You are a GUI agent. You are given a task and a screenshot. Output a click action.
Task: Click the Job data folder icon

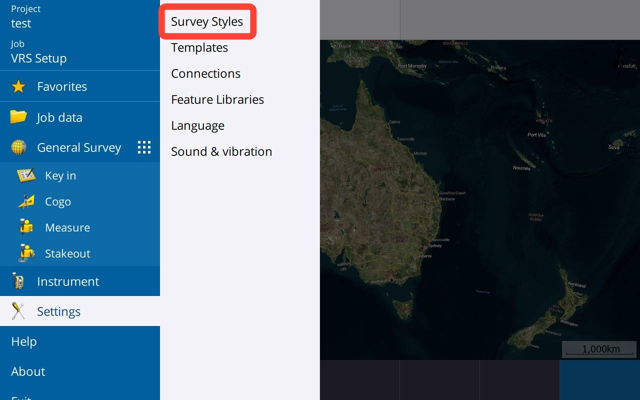(18, 117)
